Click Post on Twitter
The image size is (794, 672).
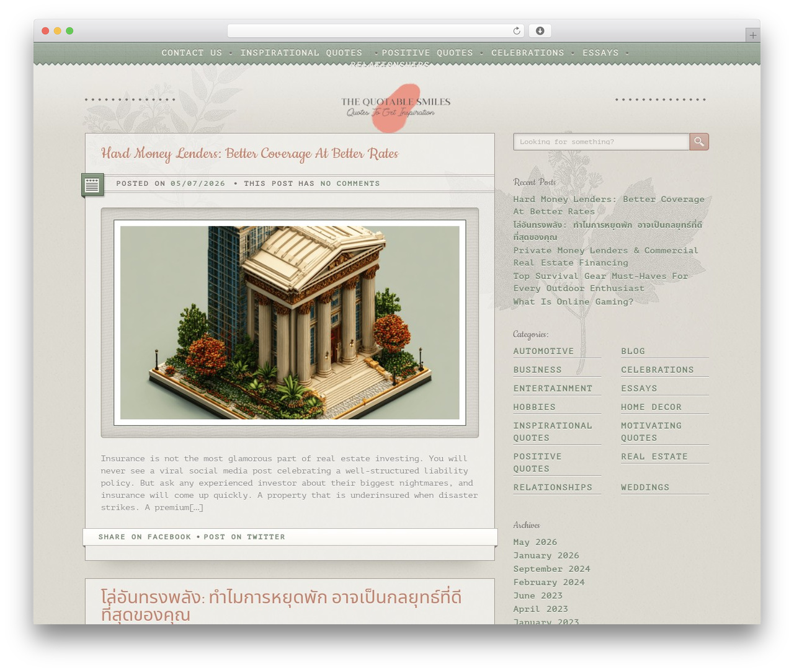pyautogui.click(x=244, y=537)
